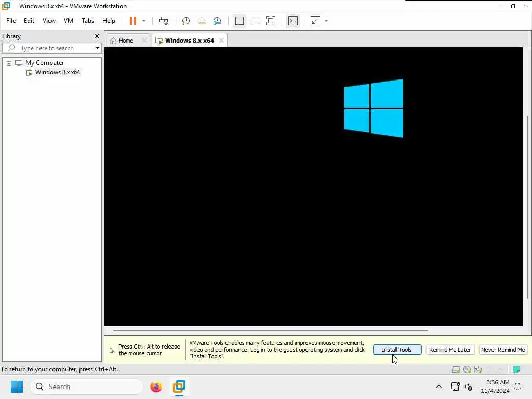Collapse the My Computer tree node
The height and width of the screenshot is (399, 532).
point(9,63)
